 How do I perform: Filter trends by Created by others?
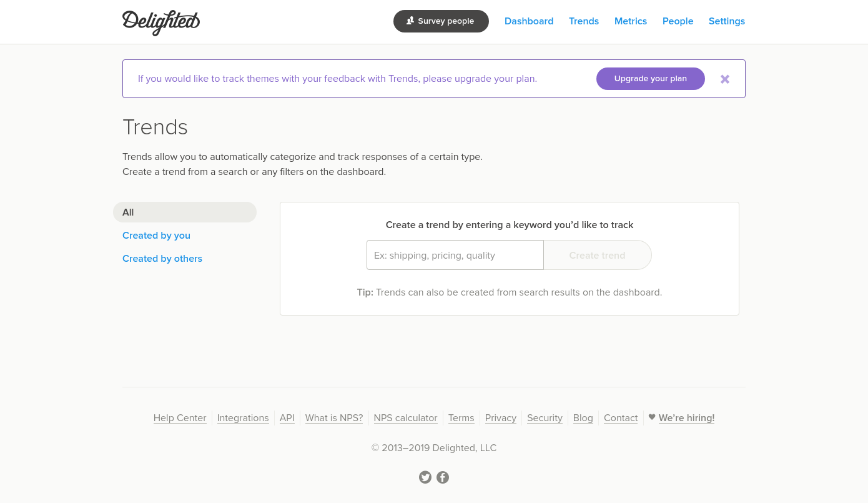(x=162, y=259)
